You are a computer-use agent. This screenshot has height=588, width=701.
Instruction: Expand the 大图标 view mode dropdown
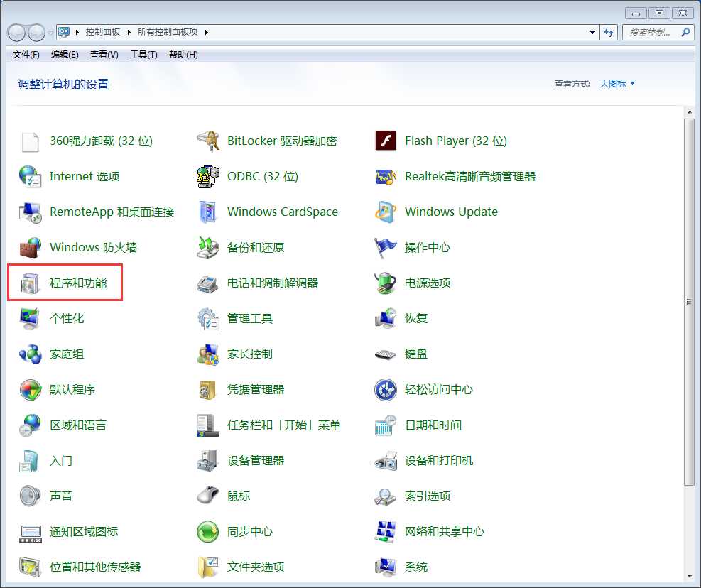pos(617,84)
